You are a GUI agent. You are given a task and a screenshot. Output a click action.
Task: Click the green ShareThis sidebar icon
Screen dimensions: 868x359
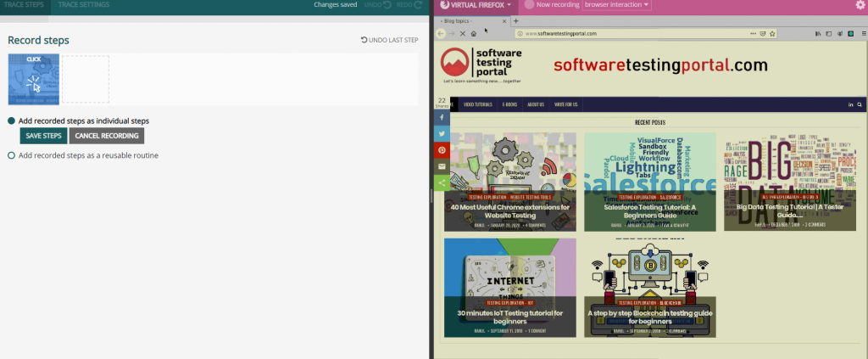(442, 182)
